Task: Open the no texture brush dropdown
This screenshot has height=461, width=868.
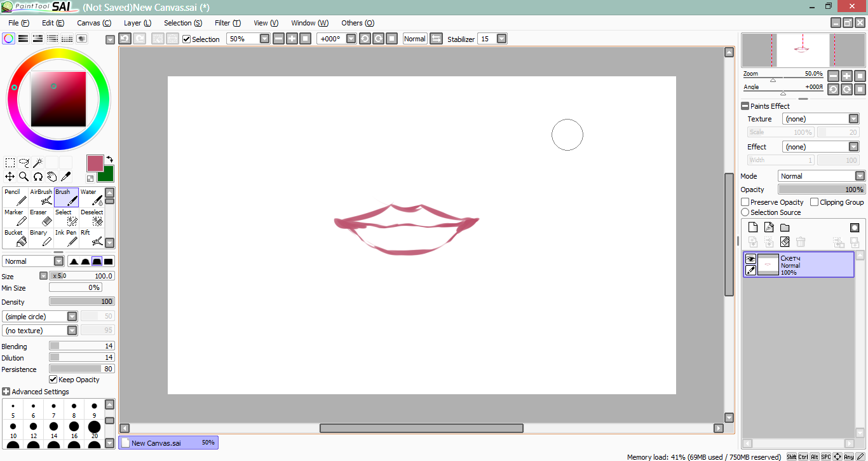Action: coord(72,331)
